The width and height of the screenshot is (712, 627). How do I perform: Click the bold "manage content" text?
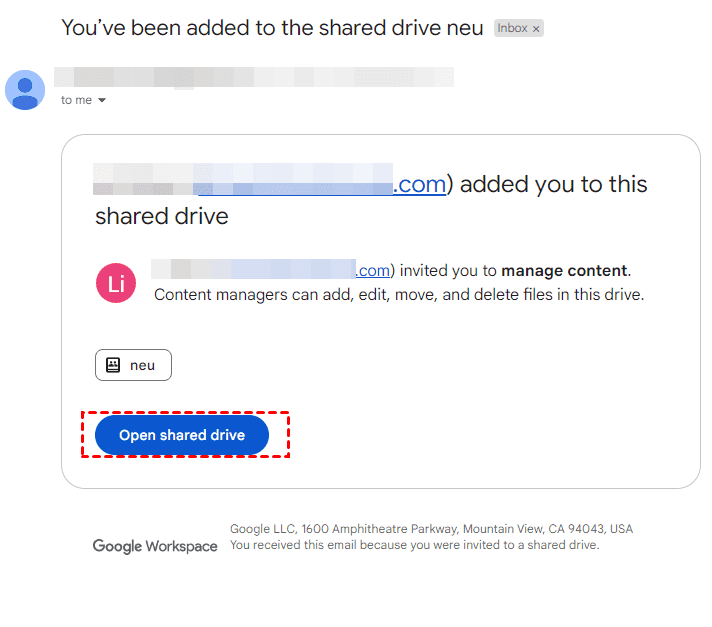[x=564, y=270]
